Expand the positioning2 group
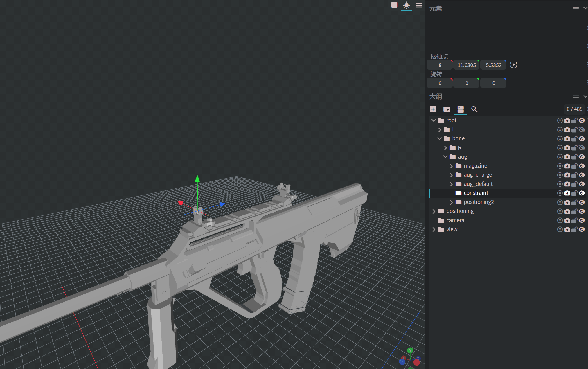Viewport: 588px width, 369px height. 451,202
